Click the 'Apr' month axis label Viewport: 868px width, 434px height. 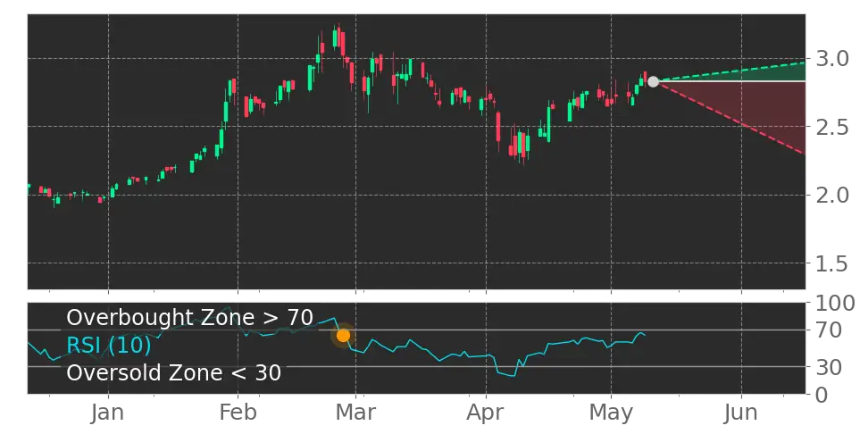click(x=486, y=413)
